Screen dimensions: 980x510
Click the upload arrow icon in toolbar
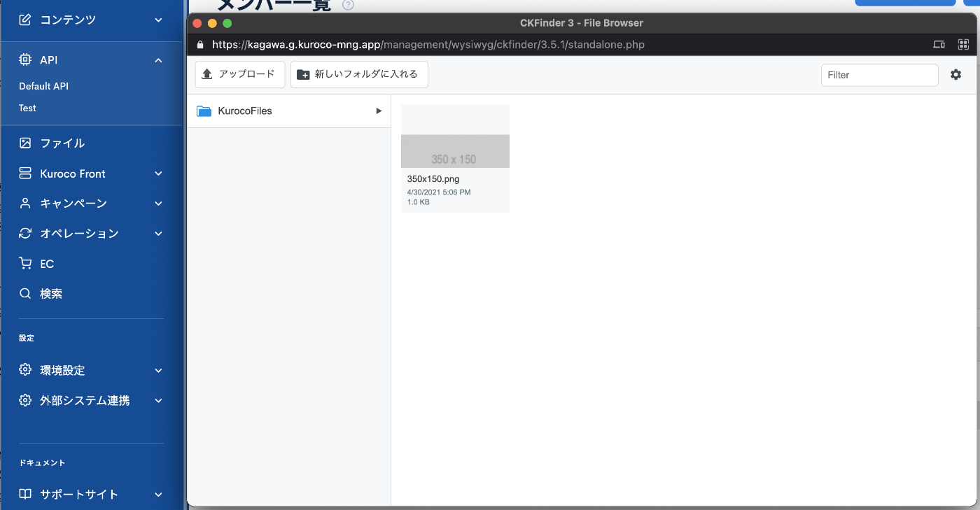(207, 74)
